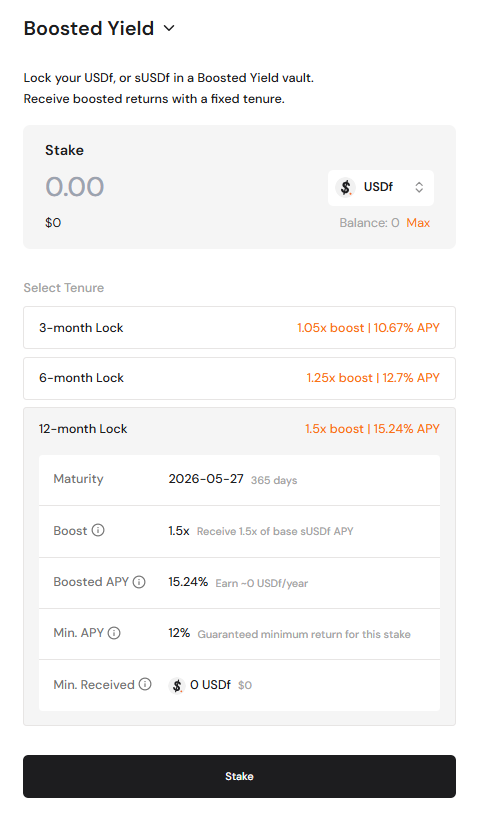Click the up-down arrows in token selector
The width and height of the screenshot is (480, 817).
click(x=419, y=188)
